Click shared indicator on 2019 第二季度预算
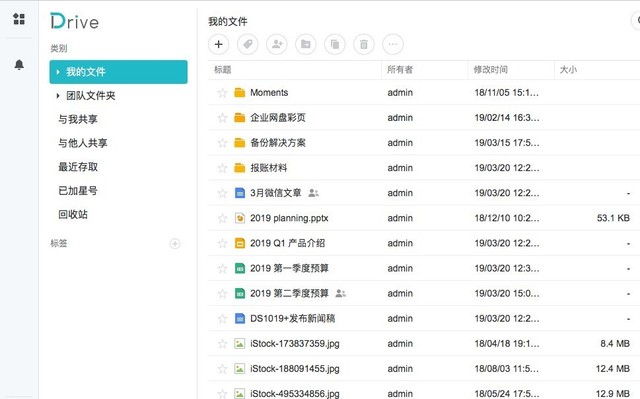640x399 pixels. [340, 293]
